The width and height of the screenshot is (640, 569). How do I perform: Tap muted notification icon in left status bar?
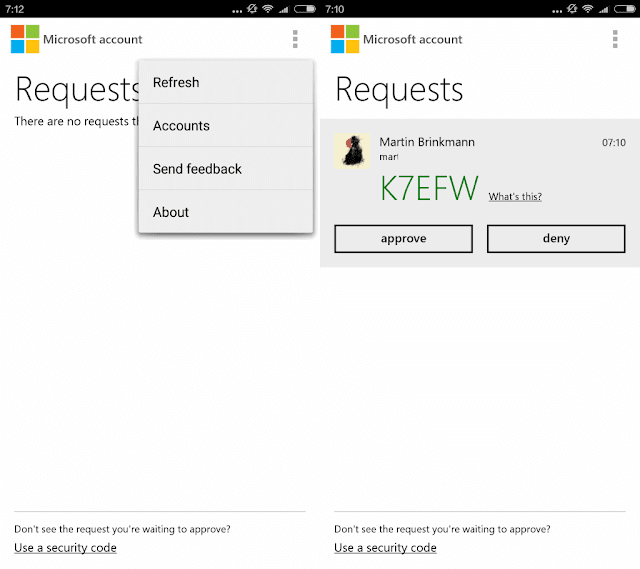click(252, 9)
